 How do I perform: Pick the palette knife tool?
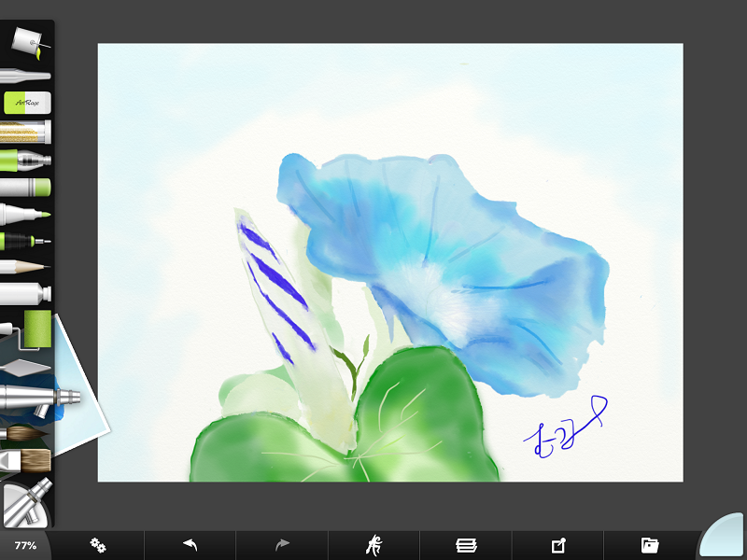coord(26,365)
